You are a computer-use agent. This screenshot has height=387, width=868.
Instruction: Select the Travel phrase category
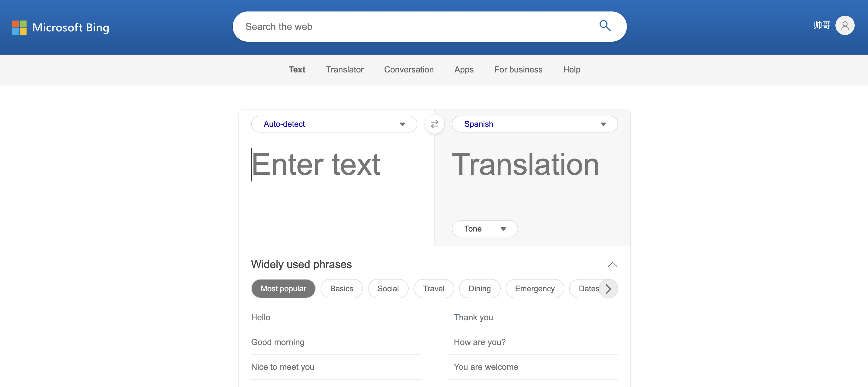(x=433, y=289)
